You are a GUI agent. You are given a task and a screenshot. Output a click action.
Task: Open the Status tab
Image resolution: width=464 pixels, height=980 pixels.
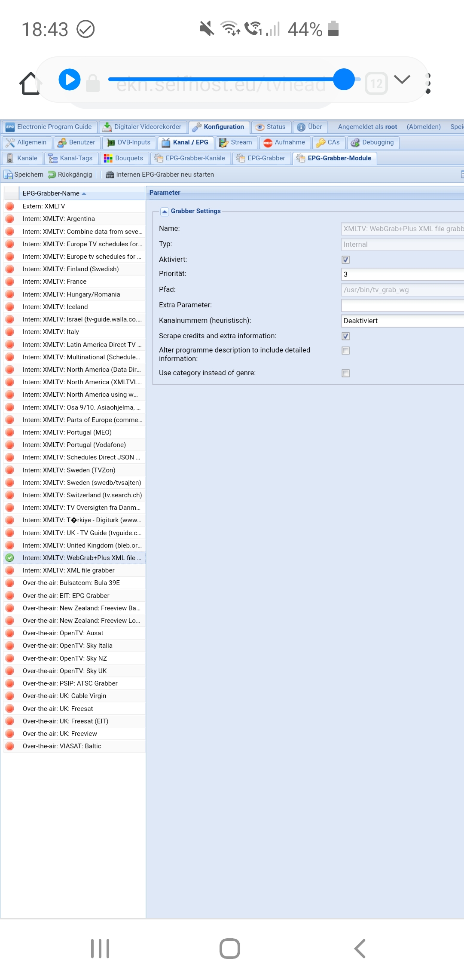271,127
